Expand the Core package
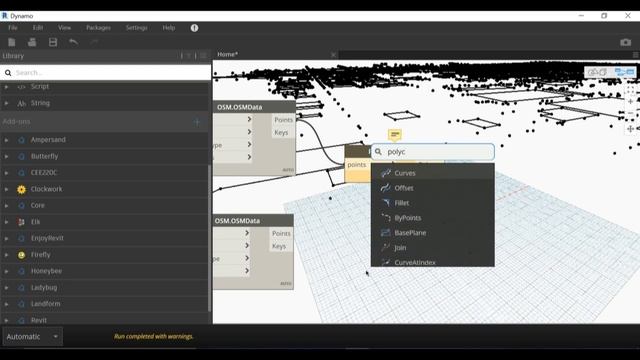Screen dimensions: 640x360 pyautogui.click(x=6, y=205)
